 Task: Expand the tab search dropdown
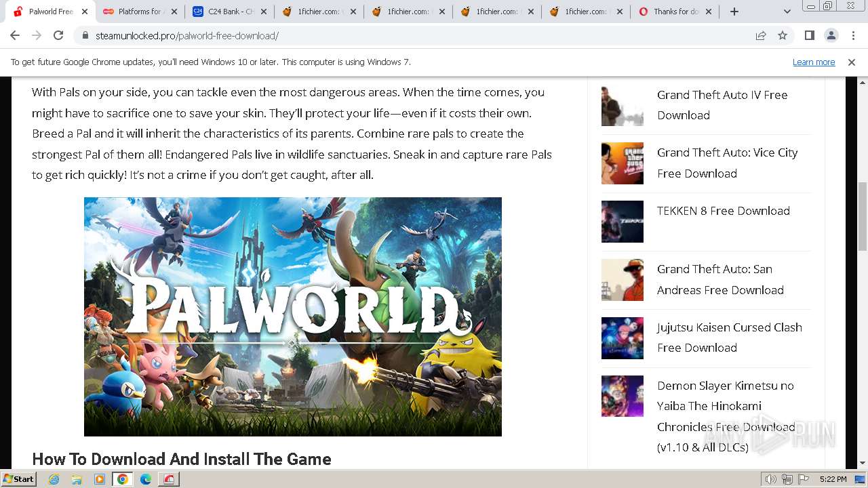click(x=787, y=12)
